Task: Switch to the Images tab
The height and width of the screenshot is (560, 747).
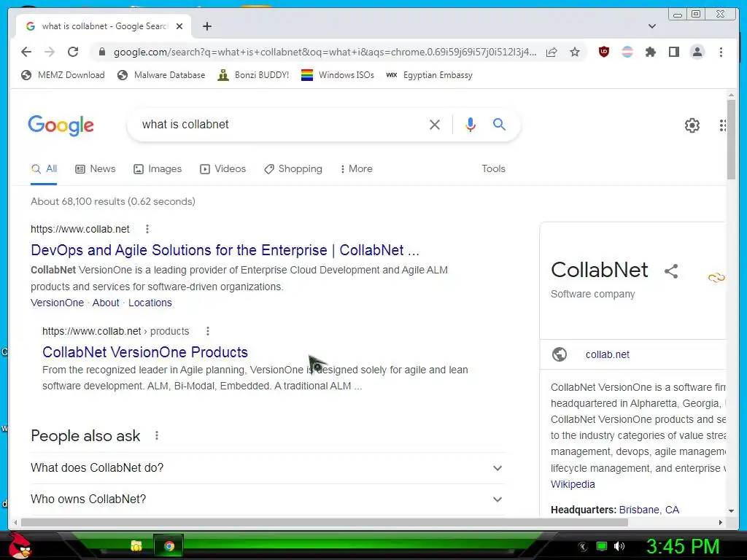Action: point(158,168)
